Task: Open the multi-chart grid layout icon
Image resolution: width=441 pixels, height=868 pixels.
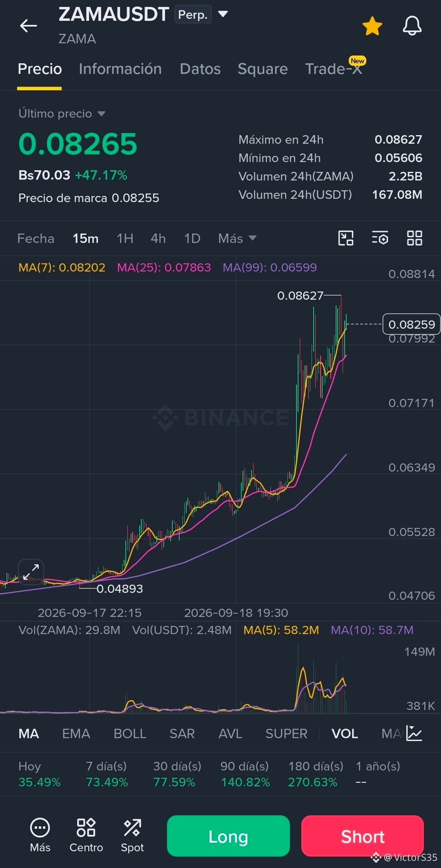Action: [x=414, y=238]
